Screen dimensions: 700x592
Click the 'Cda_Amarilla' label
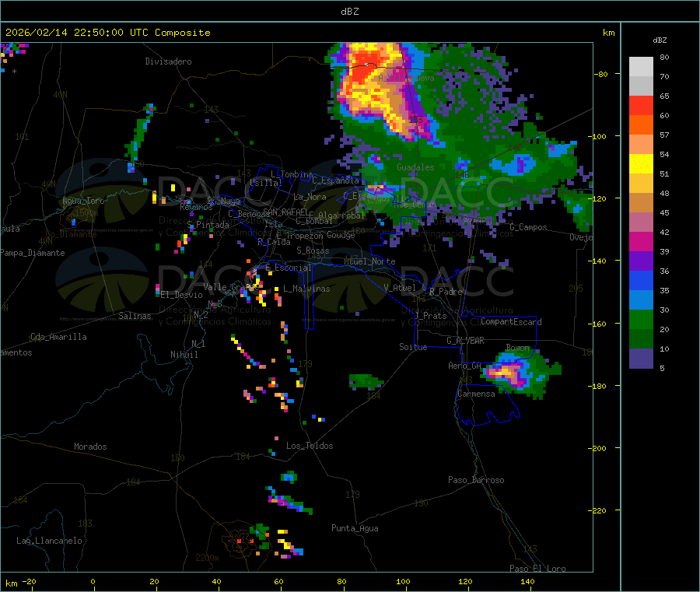pos(58,337)
